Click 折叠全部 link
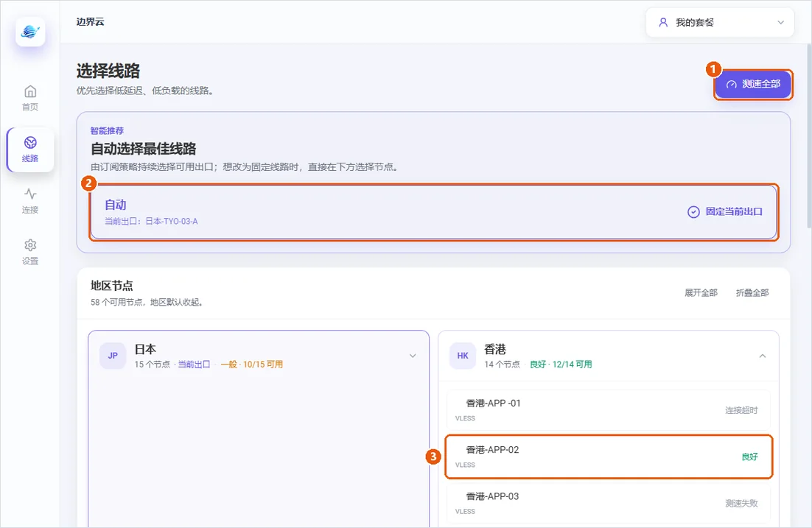The width and height of the screenshot is (812, 528). (x=752, y=293)
